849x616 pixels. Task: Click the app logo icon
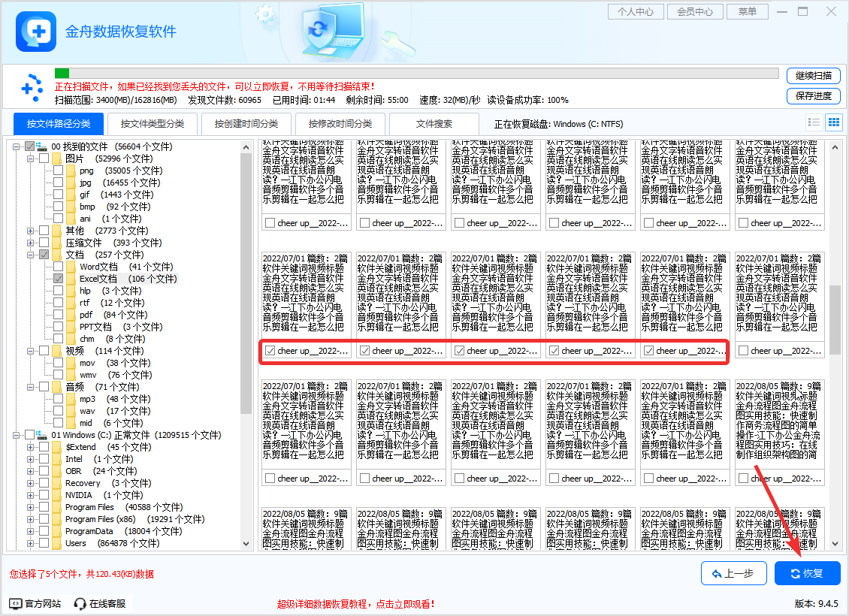click(x=36, y=32)
